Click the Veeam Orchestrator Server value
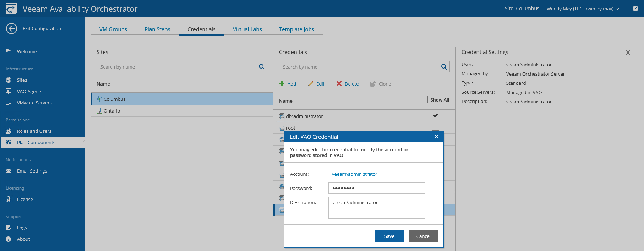Viewport: 644px width, 251px height. pyautogui.click(x=535, y=74)
